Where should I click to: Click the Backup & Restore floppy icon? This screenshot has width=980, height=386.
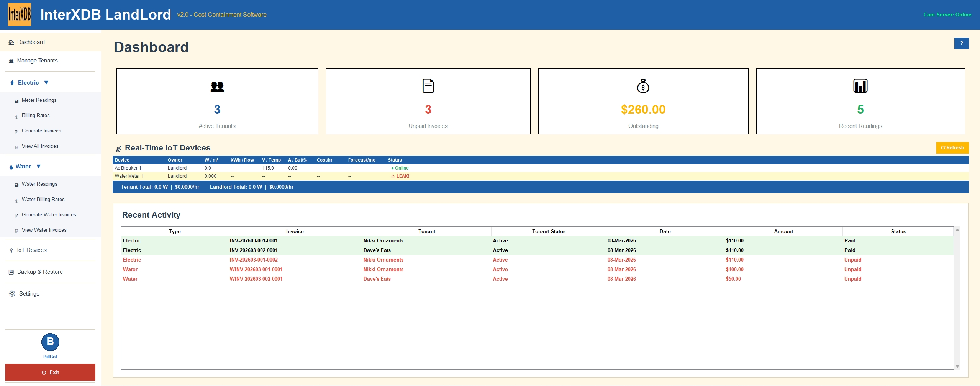click(11, 272)
